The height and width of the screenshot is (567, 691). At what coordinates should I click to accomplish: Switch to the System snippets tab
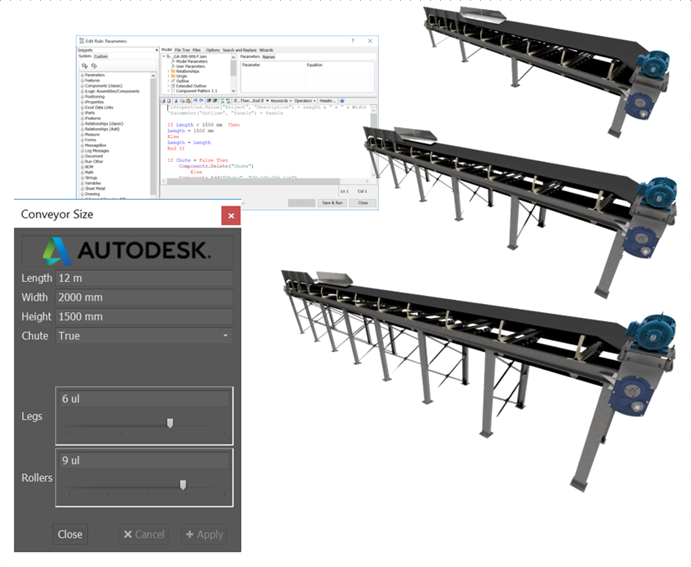(x=85, y=56)
